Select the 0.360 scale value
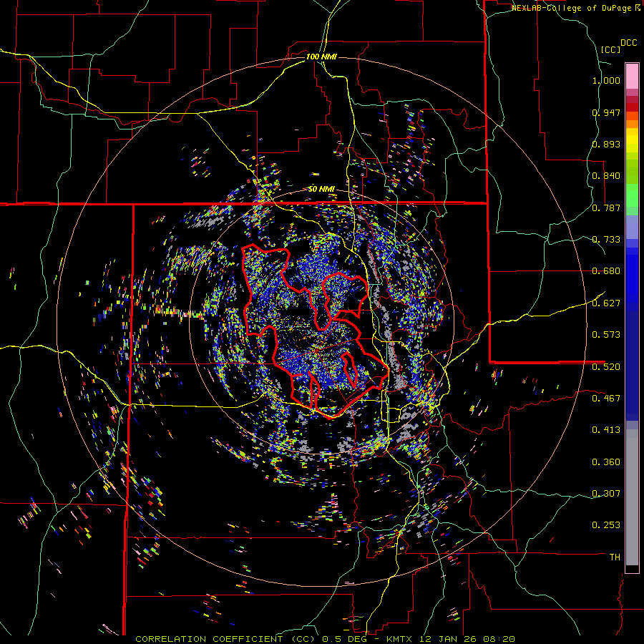The image size is (644, 644). click(606, 462)
